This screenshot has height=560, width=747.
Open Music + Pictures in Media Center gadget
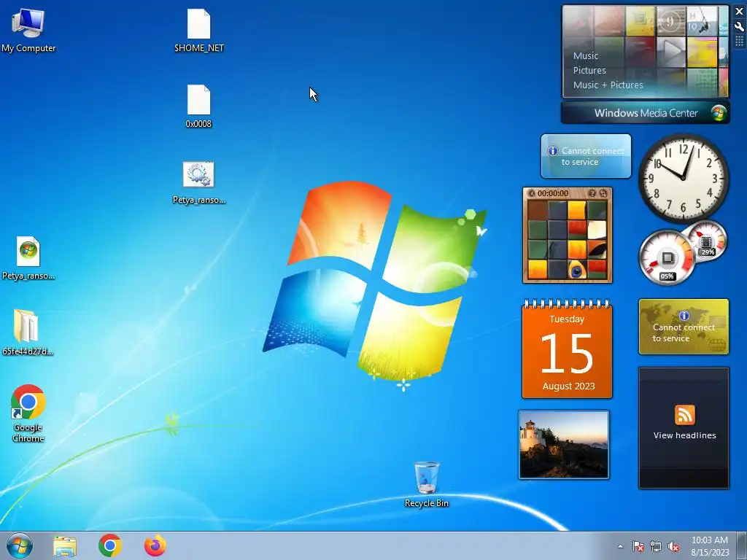608,85
